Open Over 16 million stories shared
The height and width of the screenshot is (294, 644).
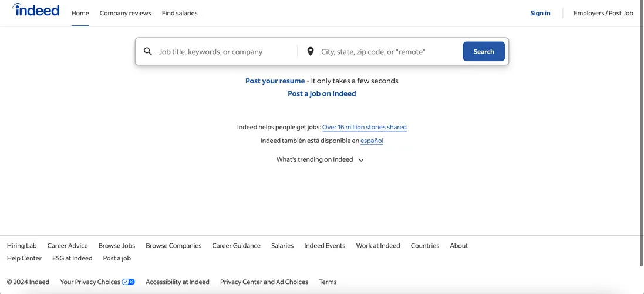365,128
